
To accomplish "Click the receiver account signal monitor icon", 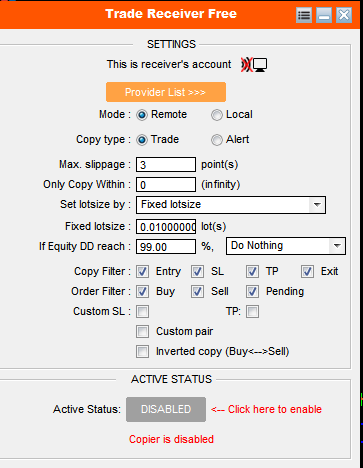I will pyautogui.click(x=254, y=65).
